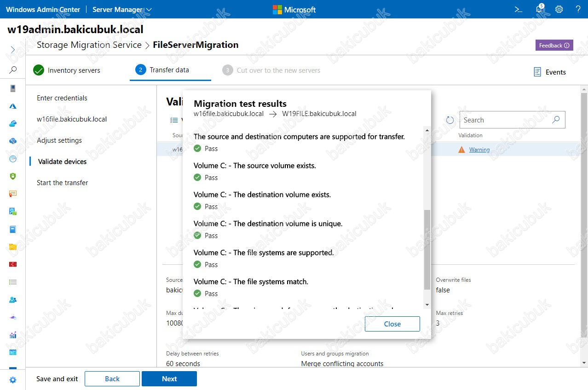
Task: Expand the left tools navigation pane
Action: point(13,49)
